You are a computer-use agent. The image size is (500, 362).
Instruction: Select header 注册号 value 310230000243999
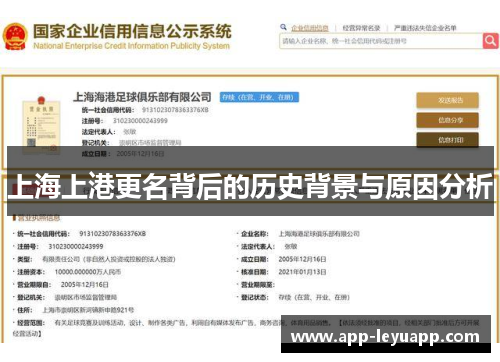point(140,121)
